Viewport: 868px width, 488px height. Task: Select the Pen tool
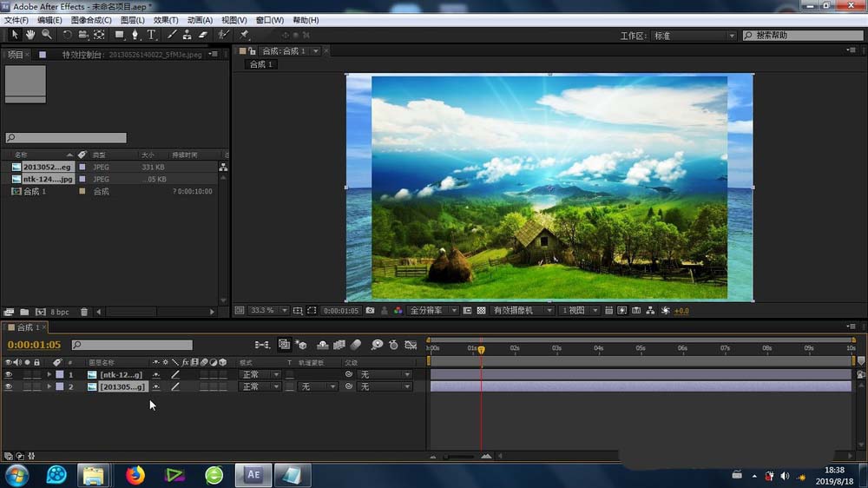135,35
